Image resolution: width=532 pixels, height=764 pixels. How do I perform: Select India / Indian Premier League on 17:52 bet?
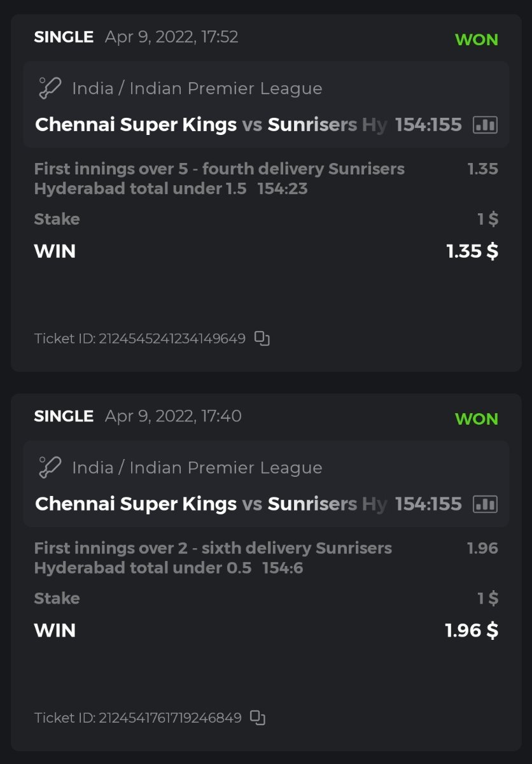(x=197, y=88)
